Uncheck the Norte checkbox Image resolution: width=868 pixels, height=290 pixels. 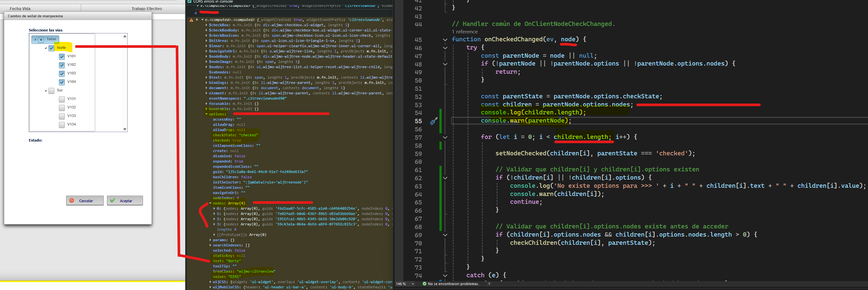(51, 48)
